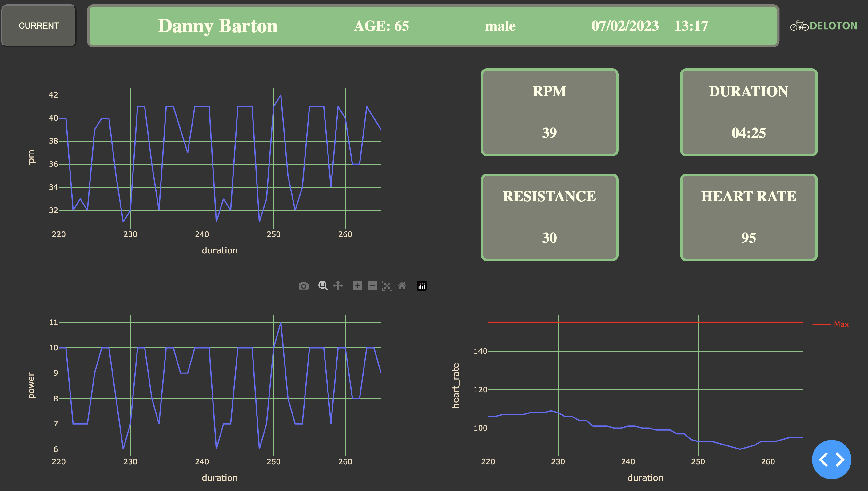868x491 pixels.
Task: Open Plotly via the logo icon
Action: pyautogui.click(x=421, y=285)
